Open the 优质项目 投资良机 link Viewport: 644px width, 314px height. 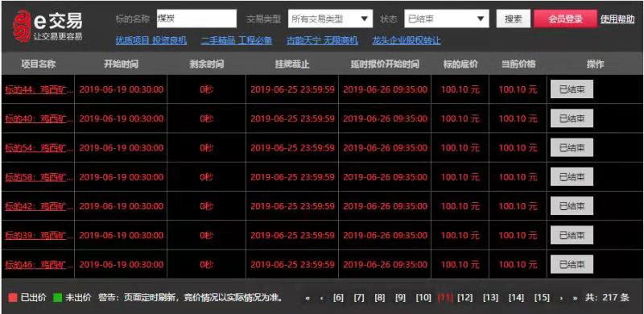[x=151, y=40]
